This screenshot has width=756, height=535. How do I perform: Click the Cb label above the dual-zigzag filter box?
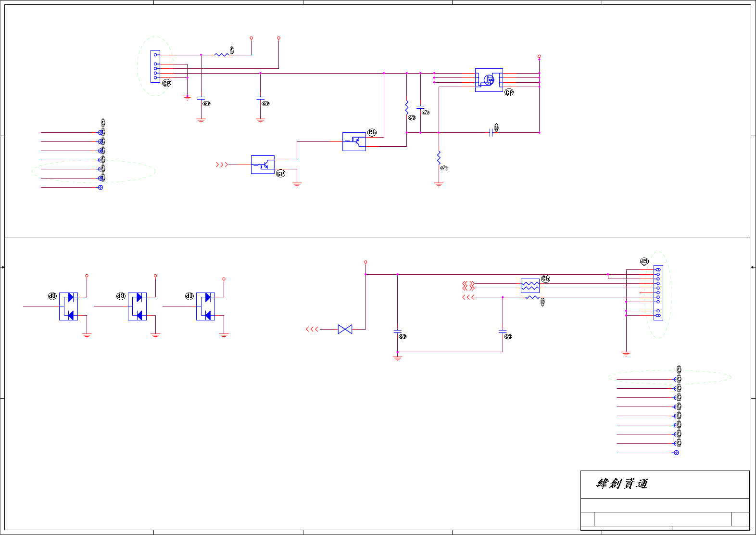(545, 279)
